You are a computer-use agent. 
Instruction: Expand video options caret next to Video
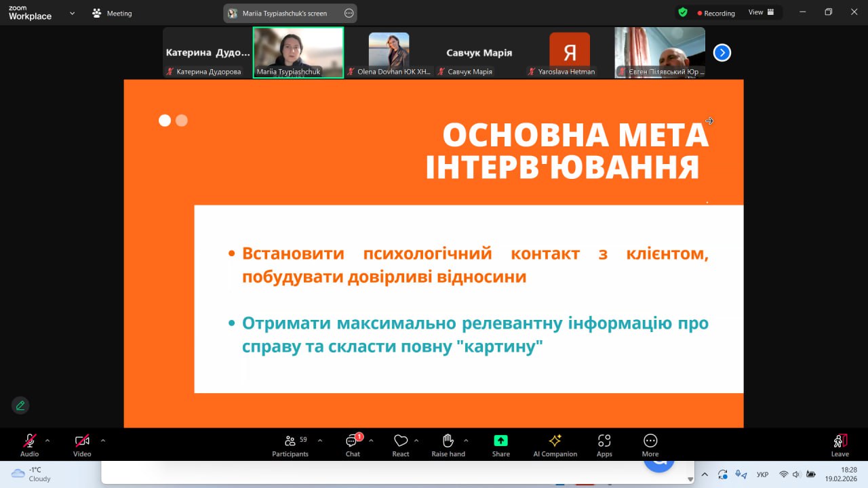coord(103,441)
